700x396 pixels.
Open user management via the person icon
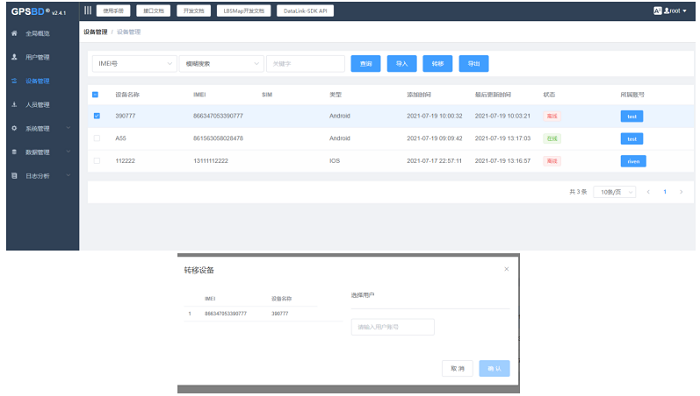[14, 57]
